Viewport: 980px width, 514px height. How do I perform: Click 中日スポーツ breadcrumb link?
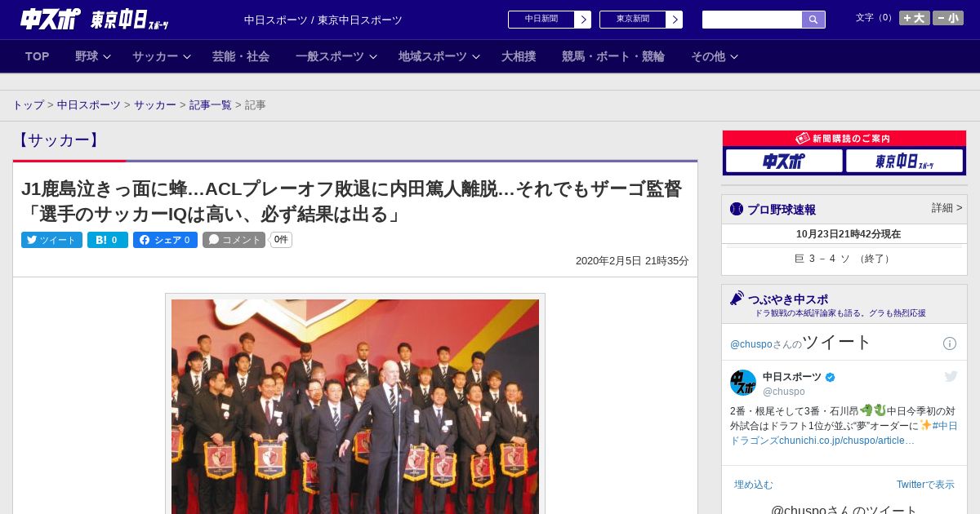point(89,105)
